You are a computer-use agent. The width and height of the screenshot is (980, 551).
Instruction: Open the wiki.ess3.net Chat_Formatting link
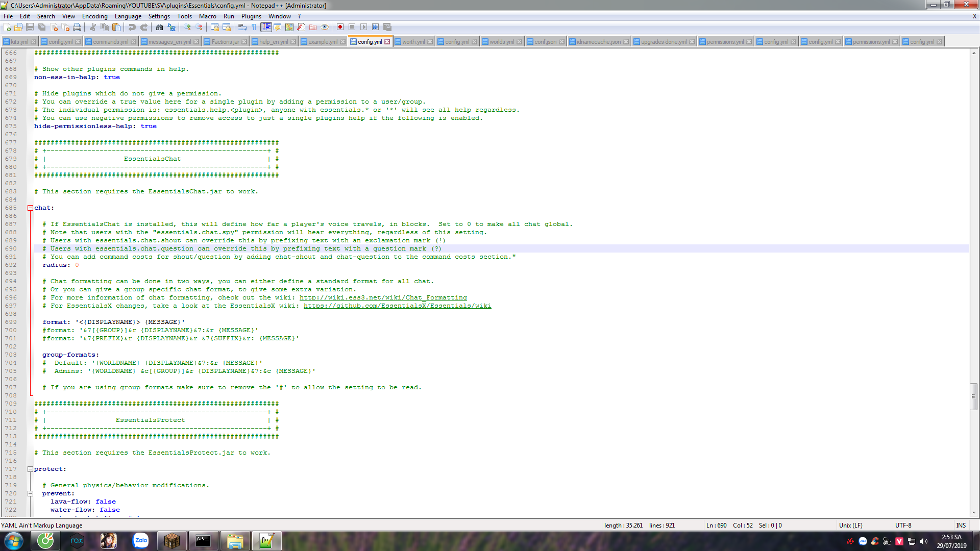click(x=383, y=298)
